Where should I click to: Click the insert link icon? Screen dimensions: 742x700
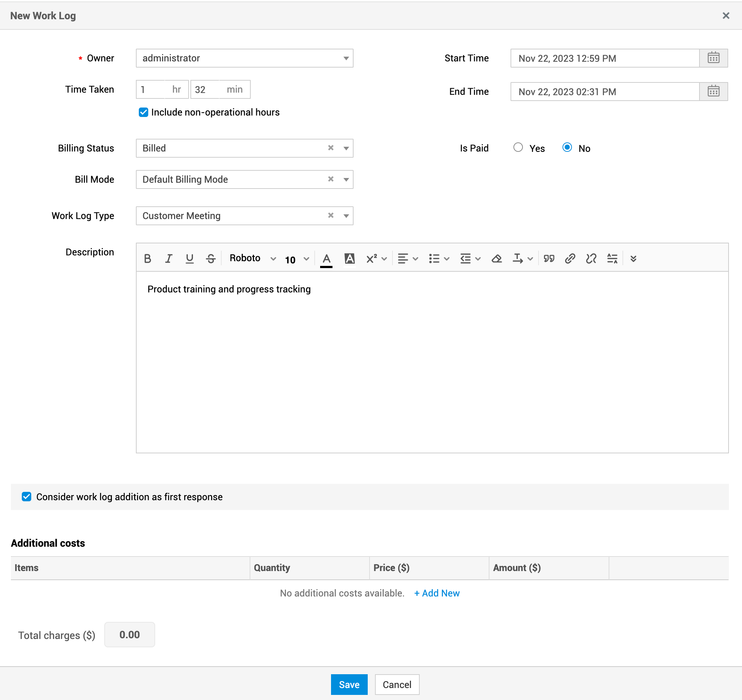570,259
